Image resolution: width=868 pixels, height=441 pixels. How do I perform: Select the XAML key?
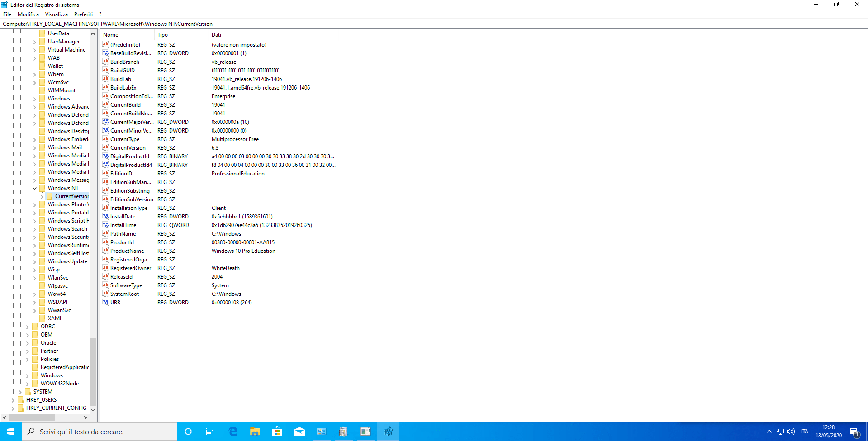(55, 318)
